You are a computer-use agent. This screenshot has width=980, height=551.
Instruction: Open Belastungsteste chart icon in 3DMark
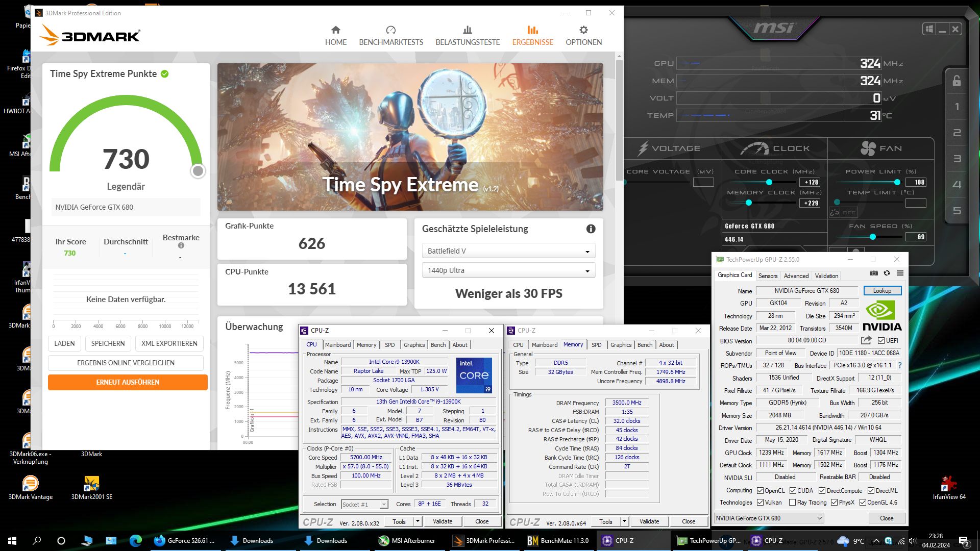coord(468,30)
